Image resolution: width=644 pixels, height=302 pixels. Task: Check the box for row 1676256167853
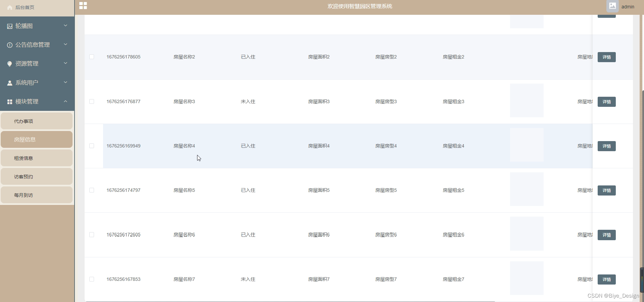[92, 279]
